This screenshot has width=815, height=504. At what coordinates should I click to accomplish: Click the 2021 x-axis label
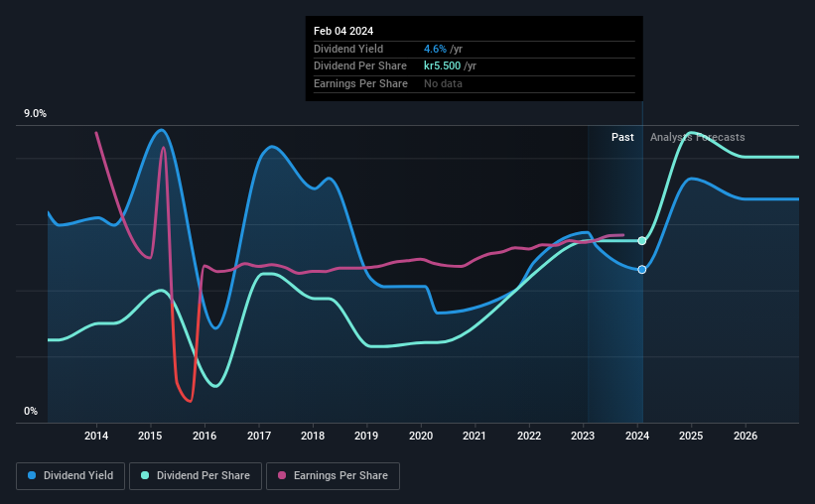(475, 436)
